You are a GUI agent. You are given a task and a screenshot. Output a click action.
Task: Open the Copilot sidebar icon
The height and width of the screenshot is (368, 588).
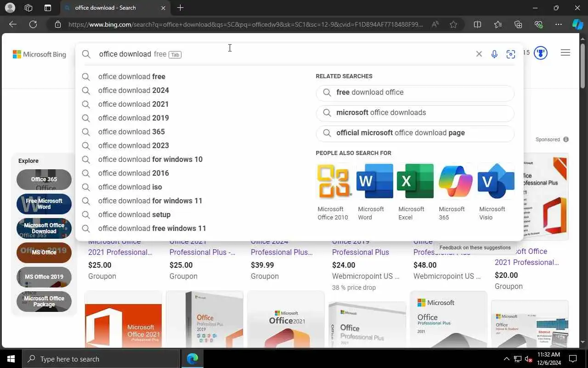click(x=577, y=24)
